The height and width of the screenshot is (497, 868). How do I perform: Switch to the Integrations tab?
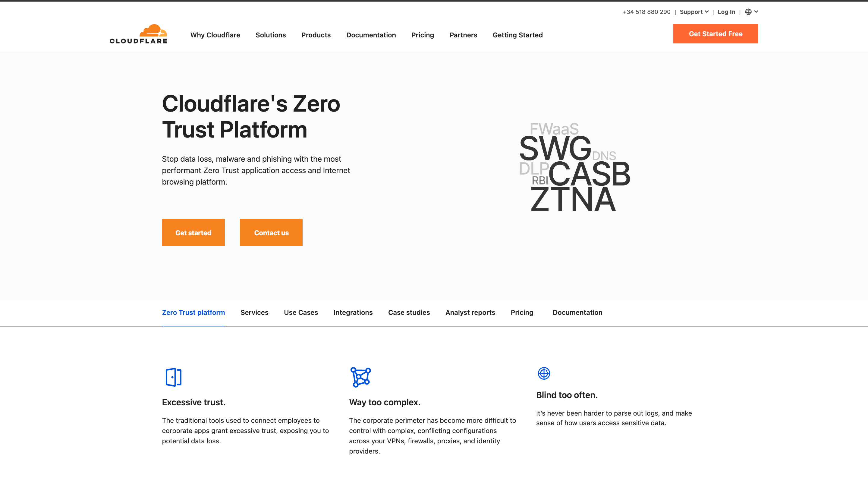pyautogui.click(x=353, y=312)
